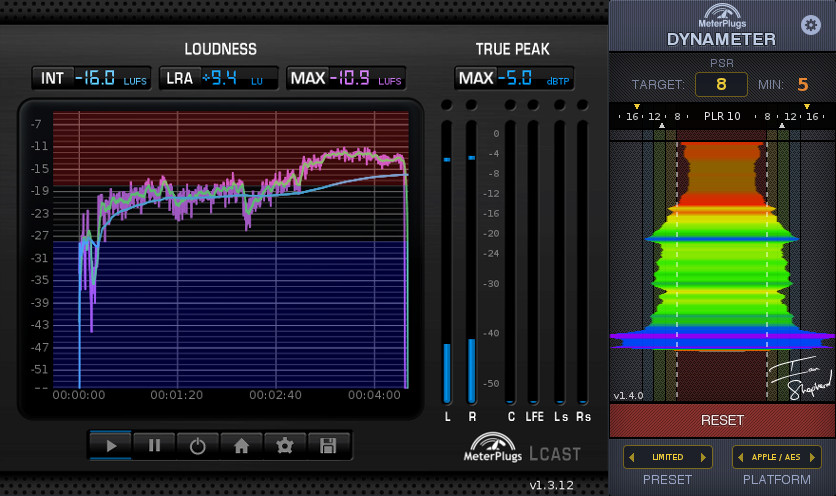836x496 pixels.
Task: Click the Ls channel clip indicator LED
Action: pos(559,105)
